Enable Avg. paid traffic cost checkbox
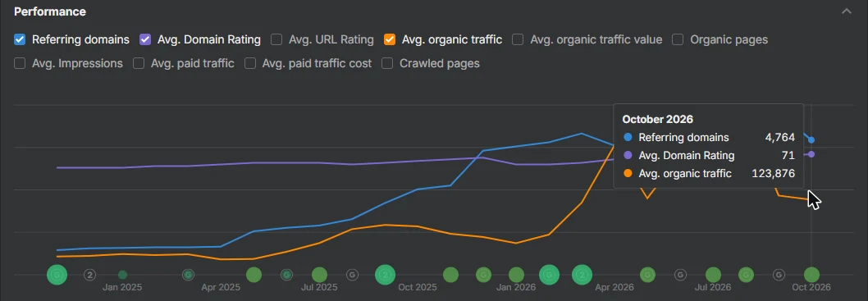The height and width of the screenshot is (301, 868). [x=250, y=63]
